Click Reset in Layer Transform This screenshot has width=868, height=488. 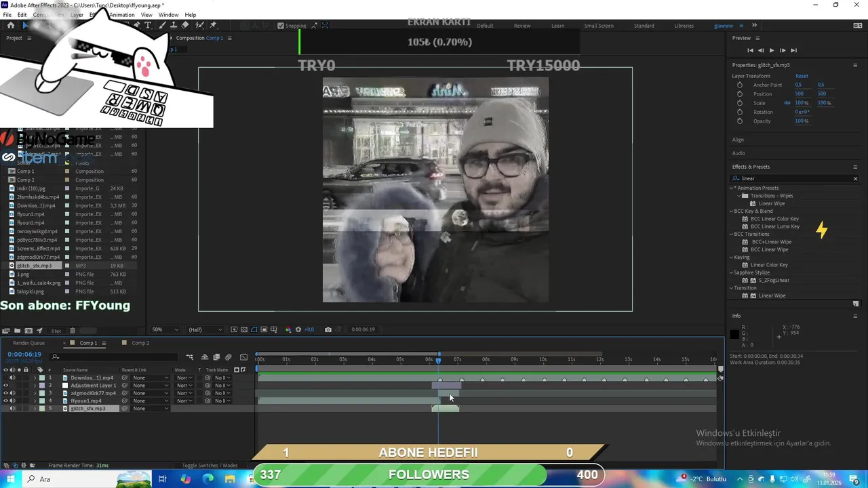[802, 76]
